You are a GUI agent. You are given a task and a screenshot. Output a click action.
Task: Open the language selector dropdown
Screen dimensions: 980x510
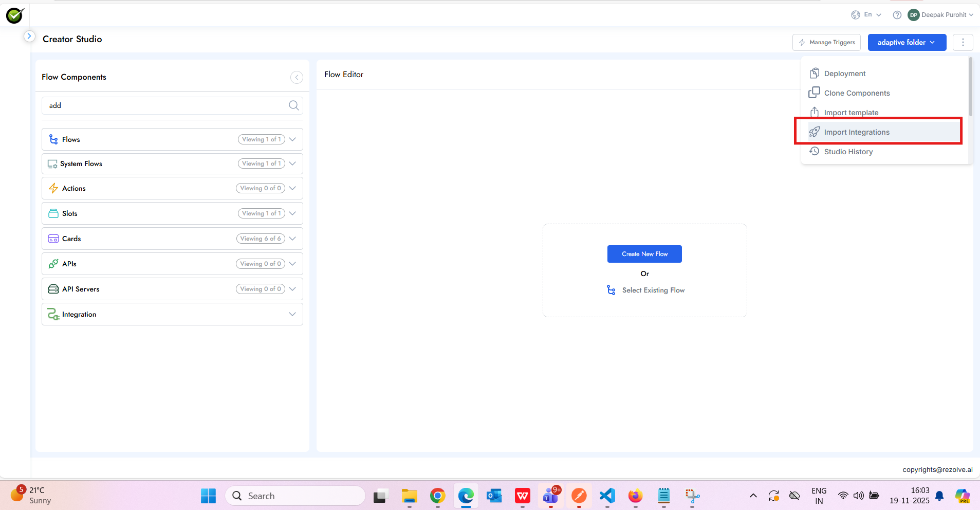click(x=867, y=15)
